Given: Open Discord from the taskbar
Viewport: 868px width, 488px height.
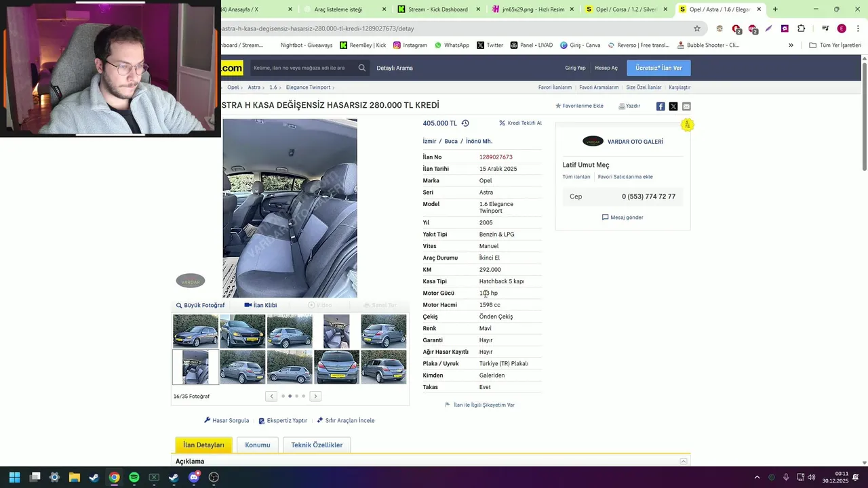Looking at the screenshot, I should tap(194, 477).
